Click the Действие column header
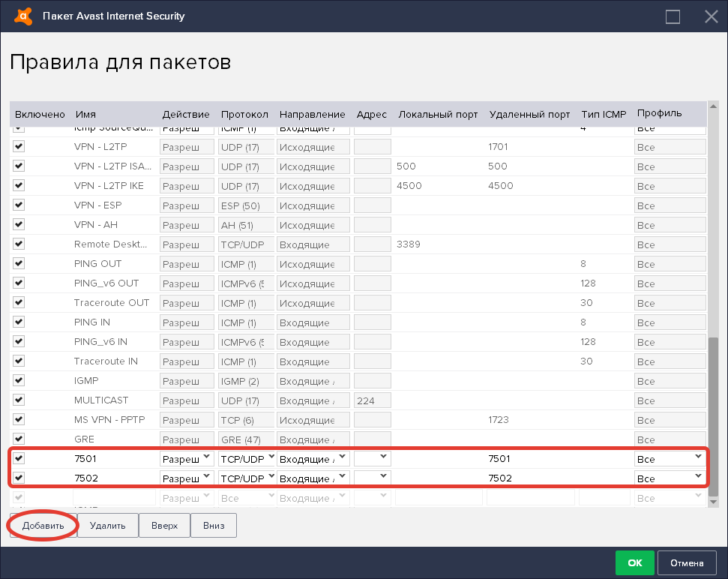Viewport: 728px width, 579px height. click(186, 114)
